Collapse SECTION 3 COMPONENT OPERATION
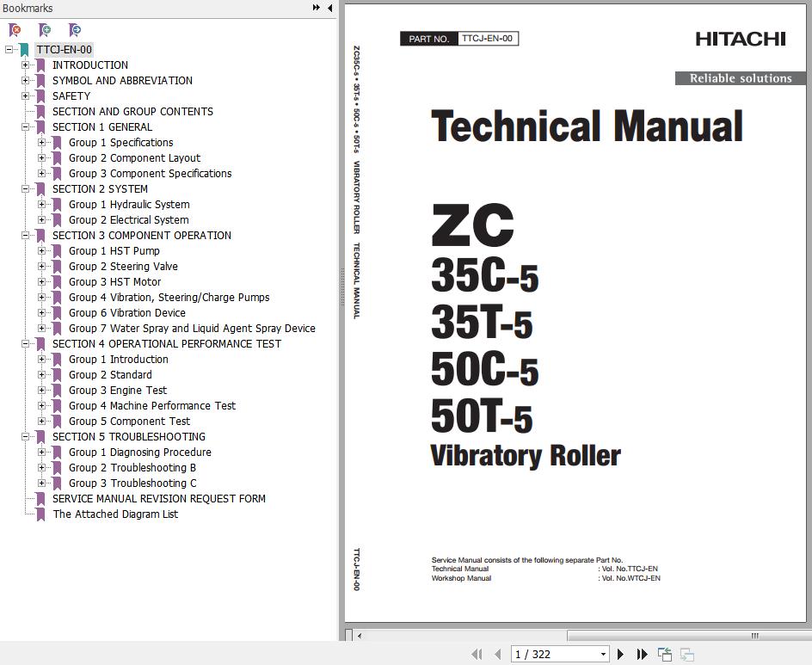This screenshot has height=665, width=812. tap(25, 236)
